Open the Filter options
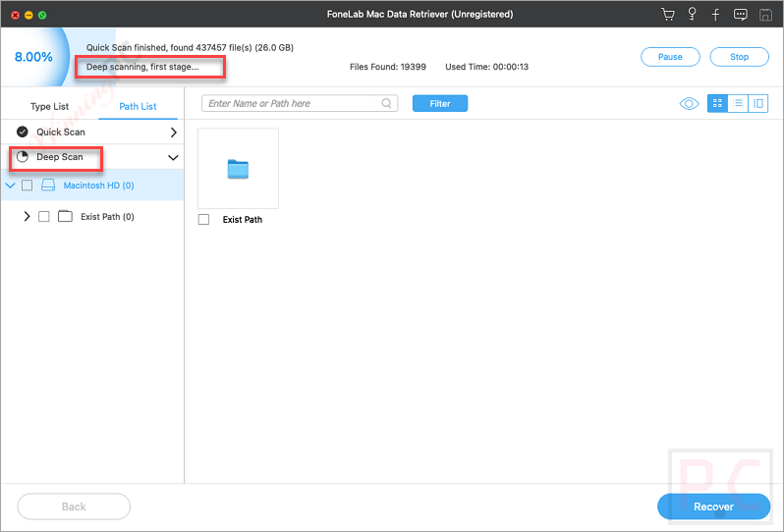The height and width of the screenshot is (532, 784). [440, 103]
